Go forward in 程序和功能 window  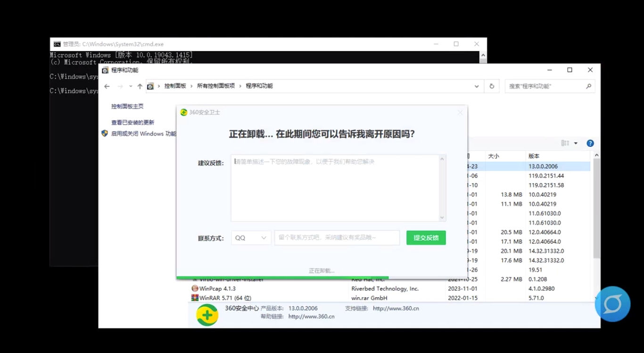(120, 86)
